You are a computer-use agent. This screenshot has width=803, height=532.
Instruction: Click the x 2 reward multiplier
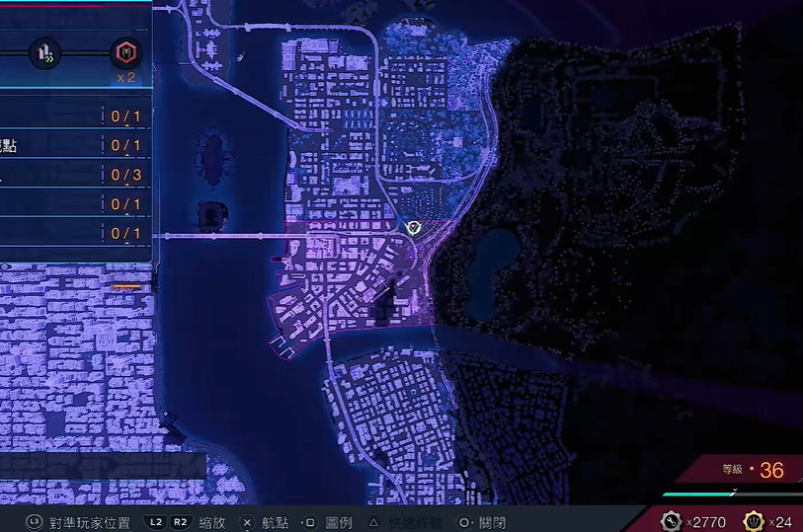point(126,77)
